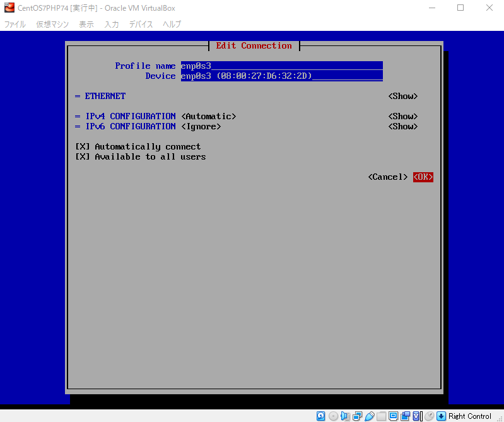Open the ファイル menu
The image size is (504, 422).
click(x=15, y=24)
